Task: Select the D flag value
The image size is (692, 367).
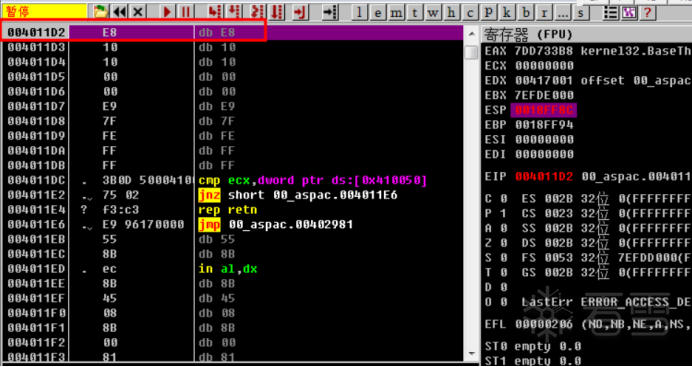Action: (x=504, y=287)
